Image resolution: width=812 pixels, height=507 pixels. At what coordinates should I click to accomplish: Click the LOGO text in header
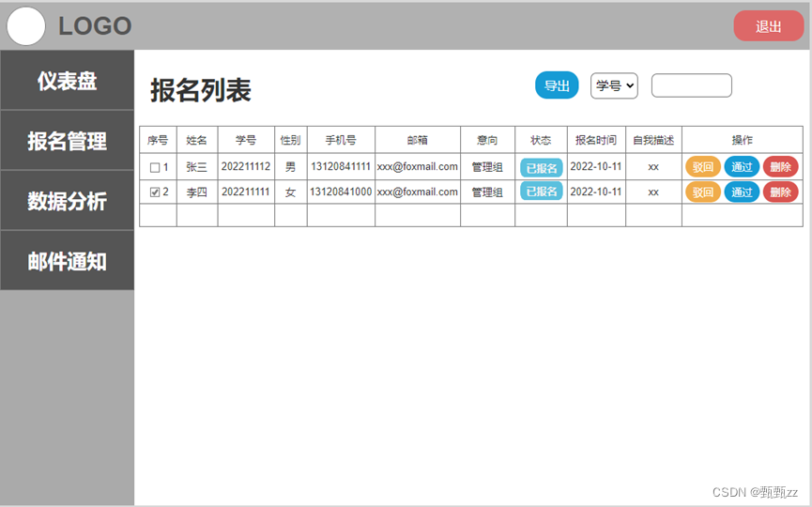(x=95, y=26)
